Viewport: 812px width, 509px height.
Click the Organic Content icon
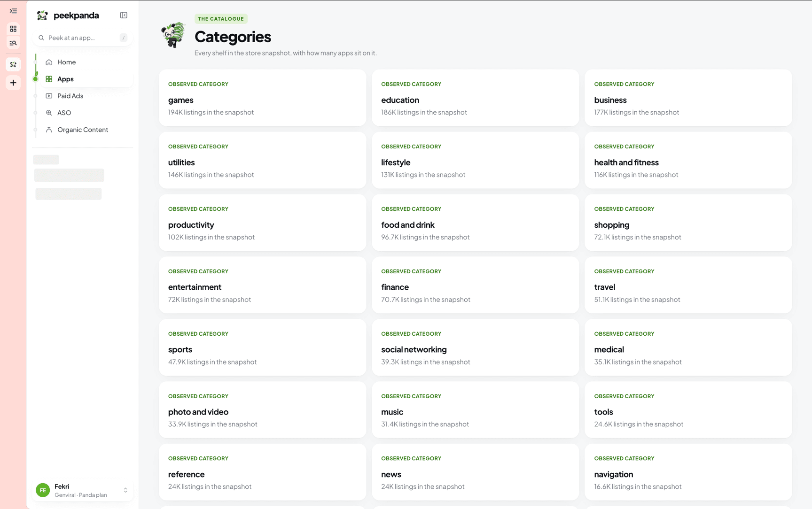[49, 130]
